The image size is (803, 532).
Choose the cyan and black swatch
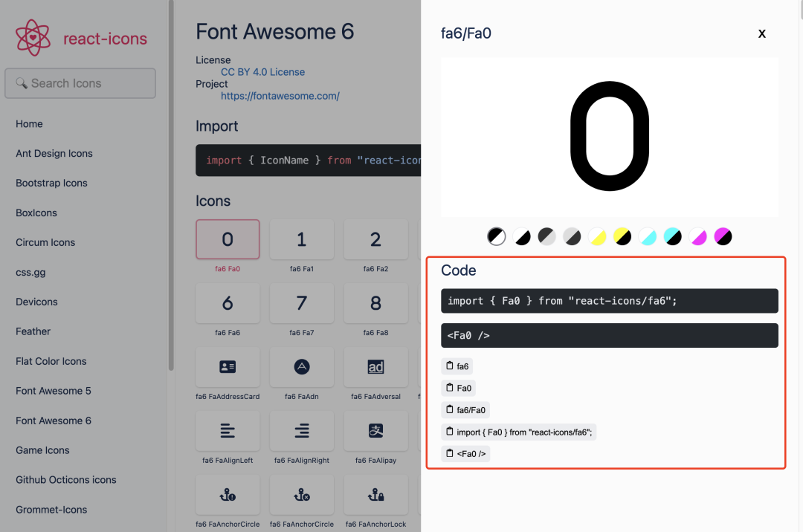[672, 236]
